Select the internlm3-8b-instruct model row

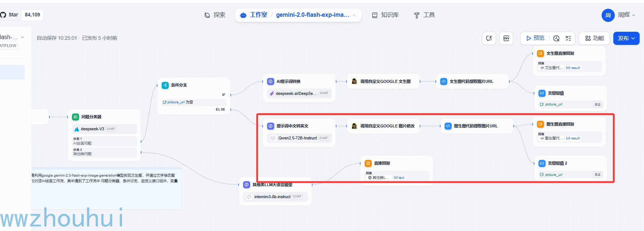[275, 197]
